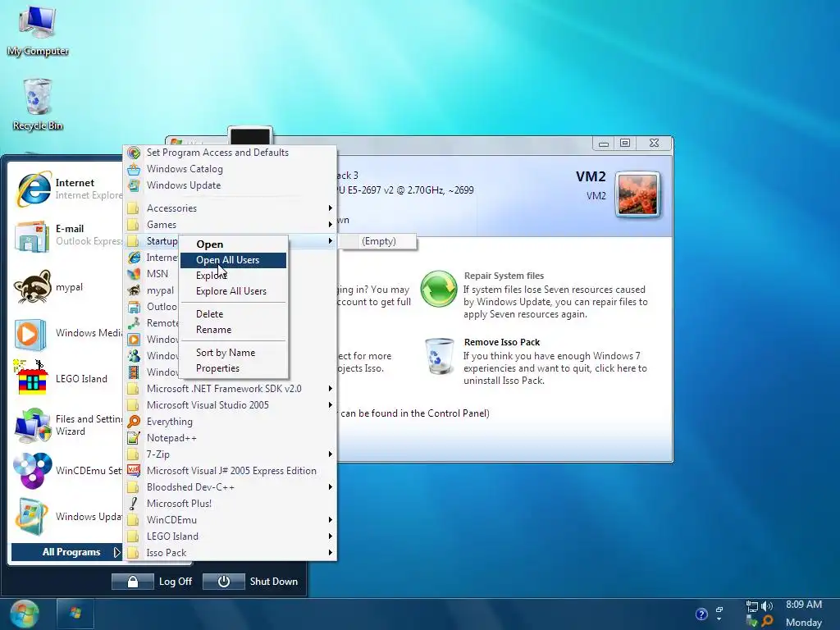Click the Start orb button

click(x=24, y=614)
